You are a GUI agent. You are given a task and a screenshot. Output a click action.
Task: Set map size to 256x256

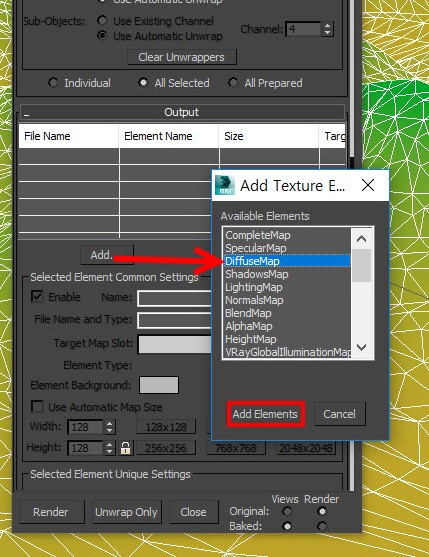click(166, 448)
